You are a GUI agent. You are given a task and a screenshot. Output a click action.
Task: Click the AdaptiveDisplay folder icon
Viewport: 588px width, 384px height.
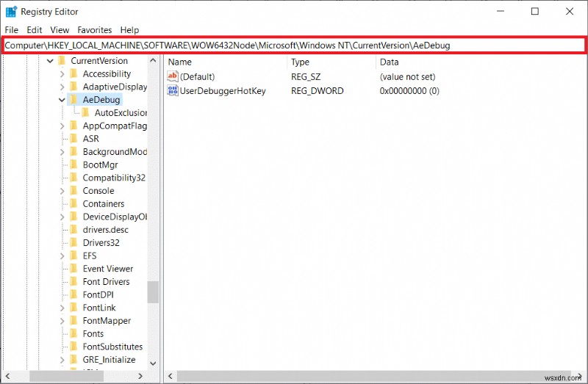click(74, 87)
